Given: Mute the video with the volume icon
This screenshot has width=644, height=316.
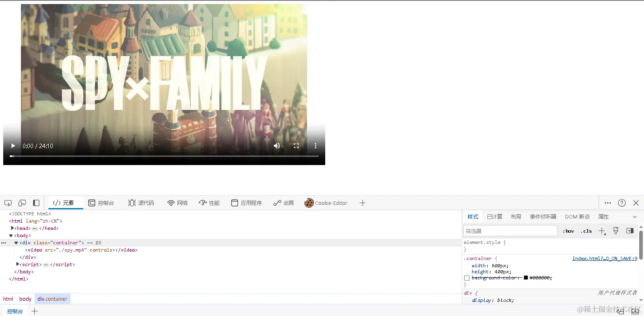Looking at the screenshot, I should (277, 146).
